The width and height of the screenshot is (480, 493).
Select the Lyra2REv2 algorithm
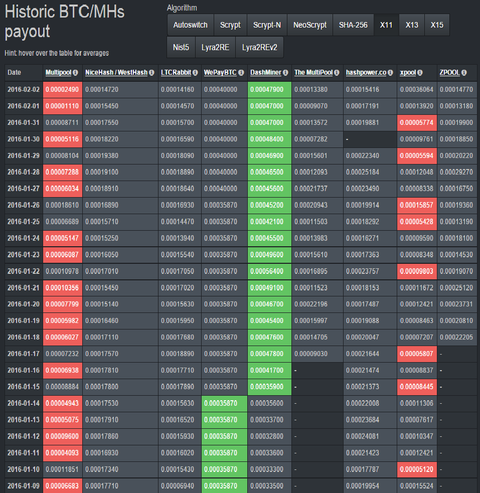pyautogui.click(x=260, y=47)
